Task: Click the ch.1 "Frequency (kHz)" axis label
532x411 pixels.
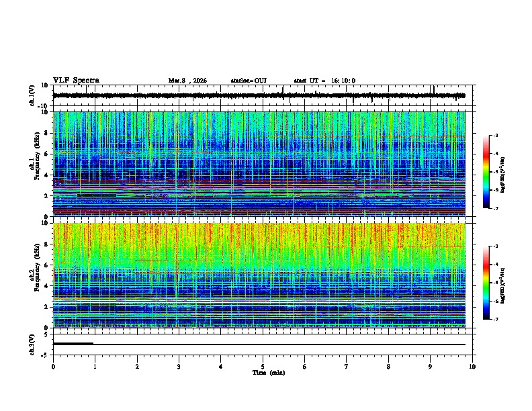Action: coord(37,156)
